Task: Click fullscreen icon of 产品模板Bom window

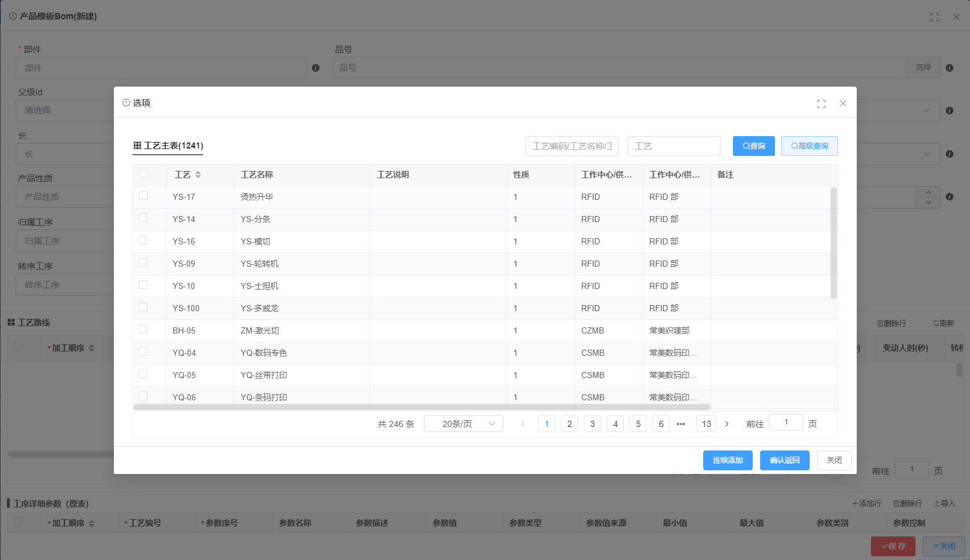Action: (935, 17)
